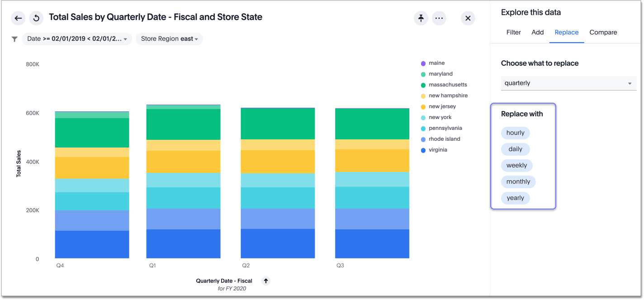The height and width of the screenshot is (300, 644).
Task: Toggle the maine legend series
Action: coord(436,63)
